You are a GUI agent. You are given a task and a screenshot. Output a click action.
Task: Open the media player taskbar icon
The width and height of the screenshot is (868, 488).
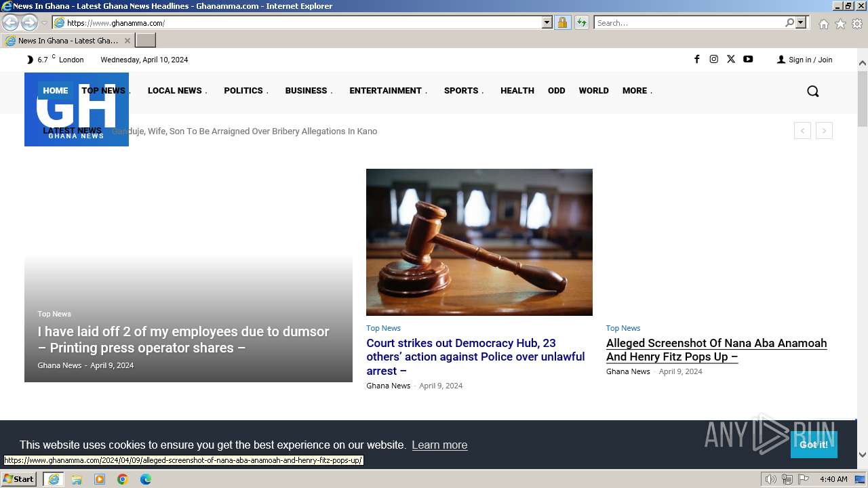click(x=100, y=479)
